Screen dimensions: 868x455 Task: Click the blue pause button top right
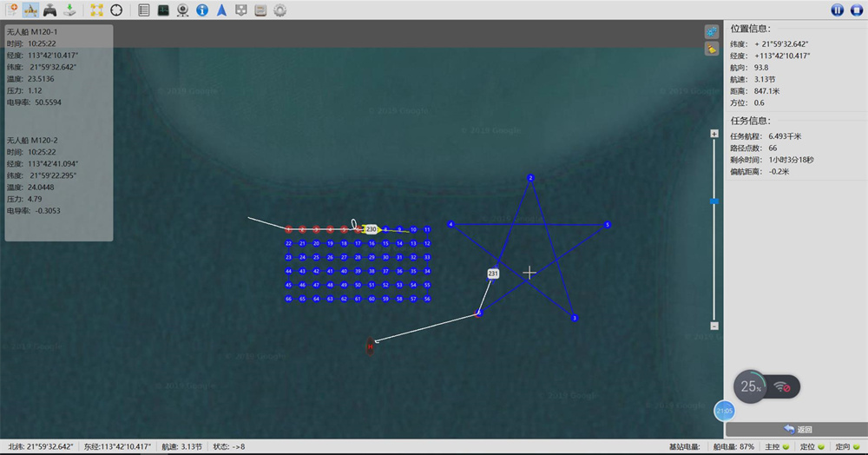[837, 10]
